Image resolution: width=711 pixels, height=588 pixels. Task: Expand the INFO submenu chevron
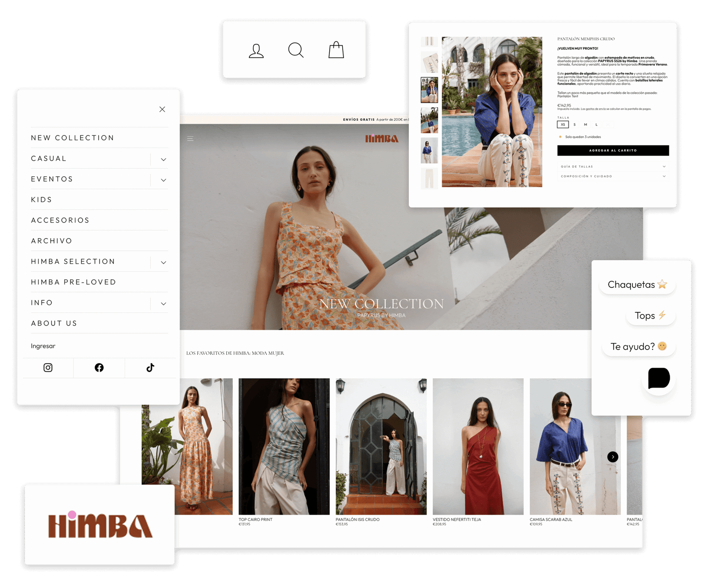(x=164, y=304)
